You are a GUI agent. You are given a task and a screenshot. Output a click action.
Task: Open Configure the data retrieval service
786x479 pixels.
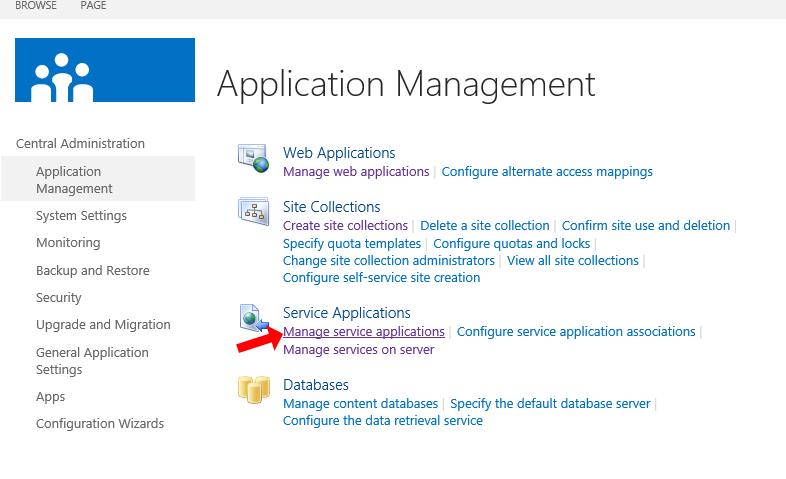[382, 421]
